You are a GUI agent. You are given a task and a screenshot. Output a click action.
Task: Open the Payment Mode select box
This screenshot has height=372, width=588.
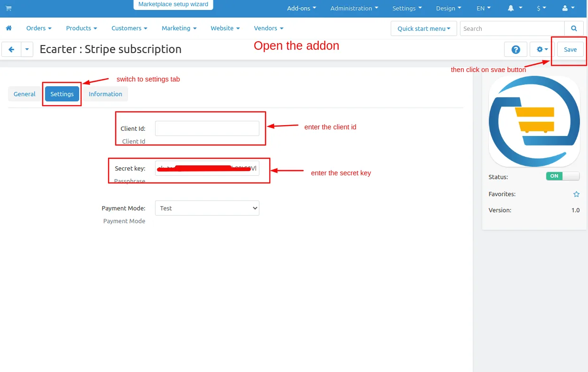[x=207, y=208]
